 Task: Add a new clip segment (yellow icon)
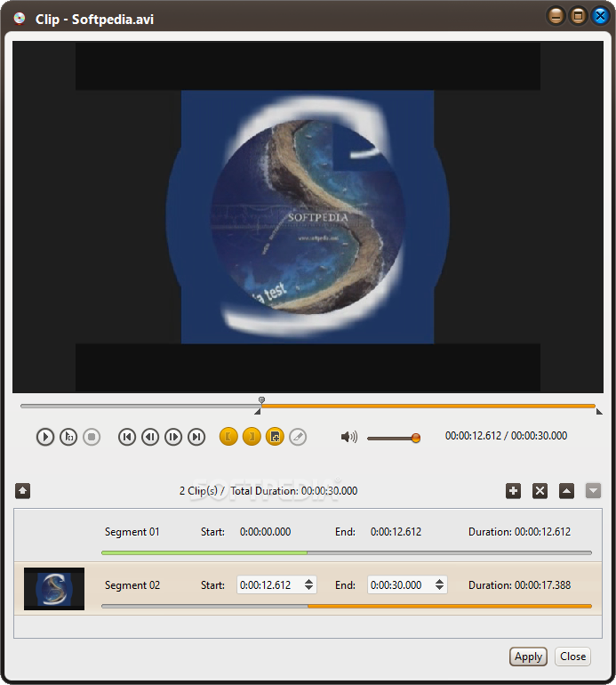[x=275, y=437]
